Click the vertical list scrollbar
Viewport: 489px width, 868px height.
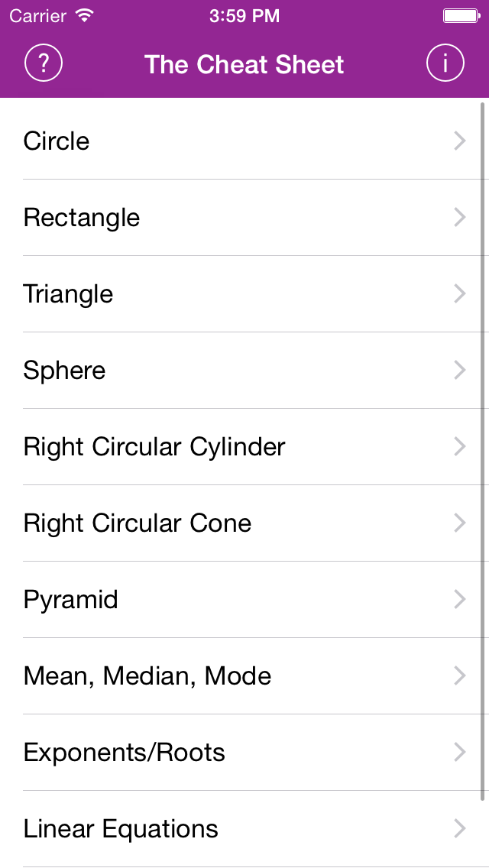[x=484, y=451]
